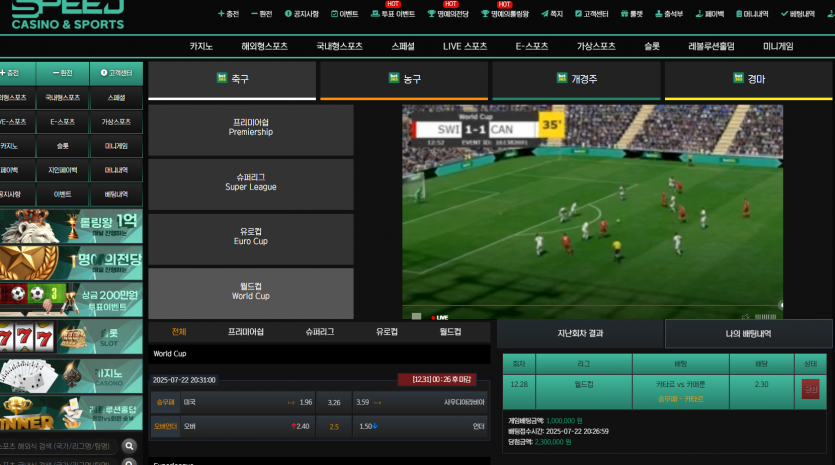Open 가상스포츠 in main navigation
Image resolution: width=835 pixels, height=465 pixels.
(x=596, y=46)
